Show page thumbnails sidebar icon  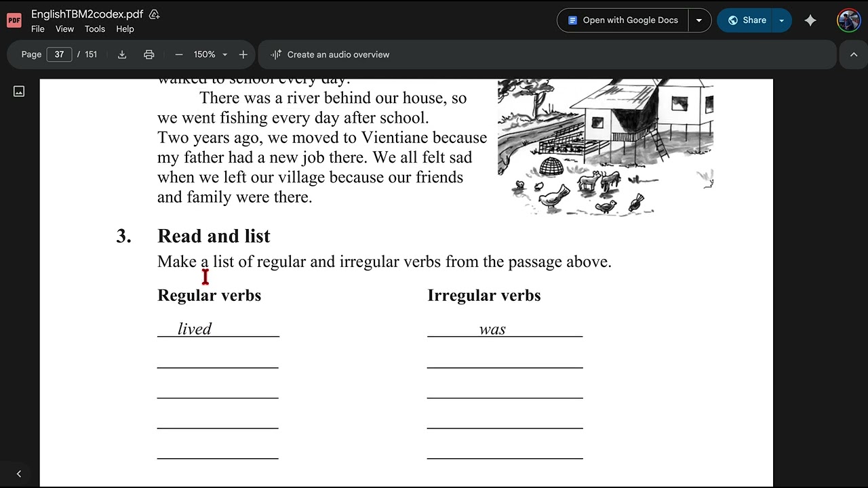pos(19,91)
